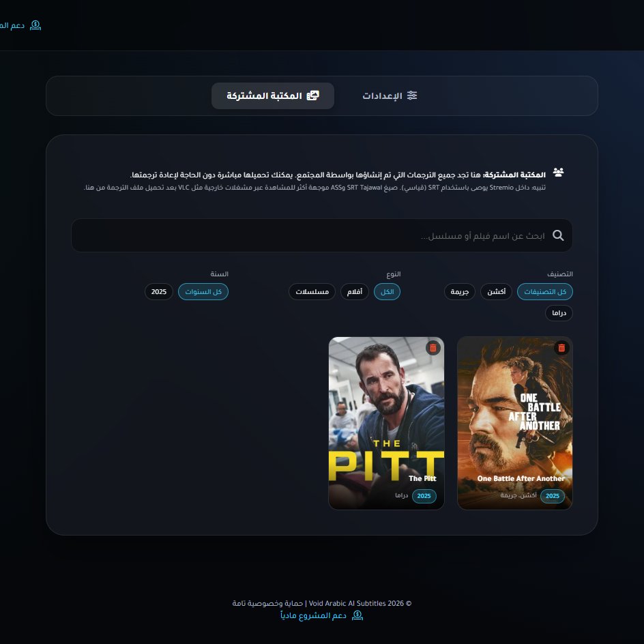Filter by جريمة category
This screenshot has height=644, width=644.
pos(460,291)
